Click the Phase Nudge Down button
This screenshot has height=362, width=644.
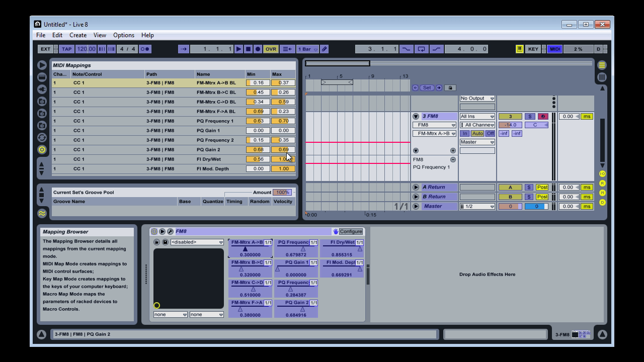click(102, 49)
